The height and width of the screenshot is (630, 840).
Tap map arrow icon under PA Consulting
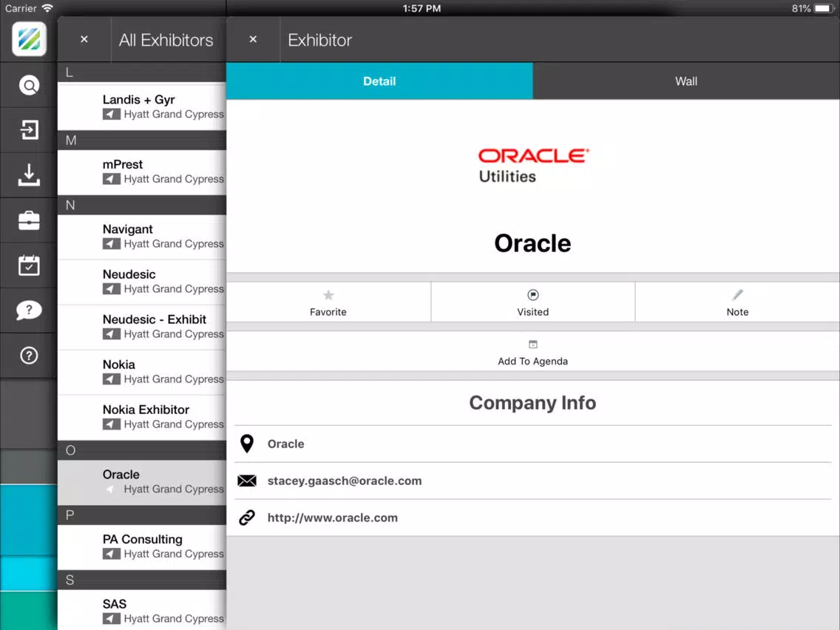tap(112, 554)
